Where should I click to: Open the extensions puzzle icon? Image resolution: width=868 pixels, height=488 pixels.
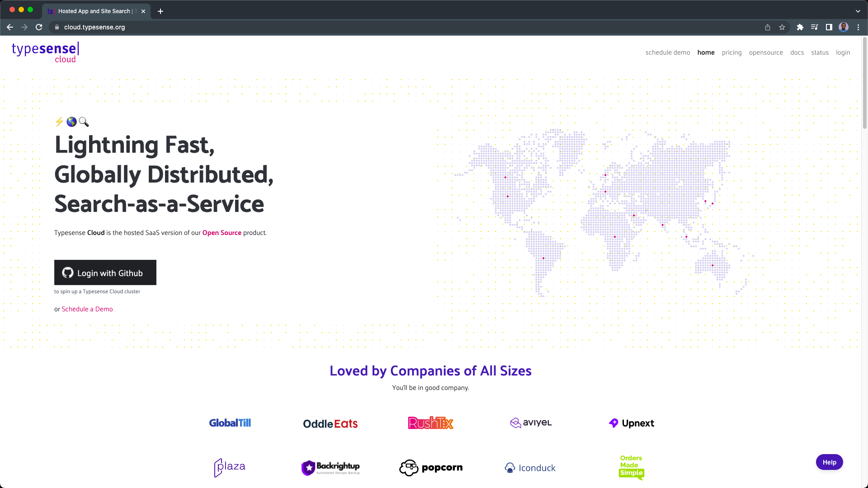click(x=800, y=27)
